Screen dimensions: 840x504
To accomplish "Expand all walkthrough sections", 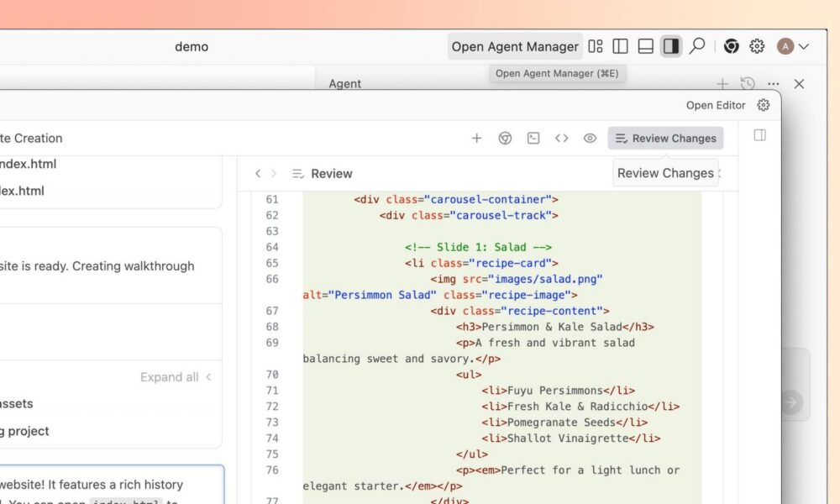I will 168,376.
